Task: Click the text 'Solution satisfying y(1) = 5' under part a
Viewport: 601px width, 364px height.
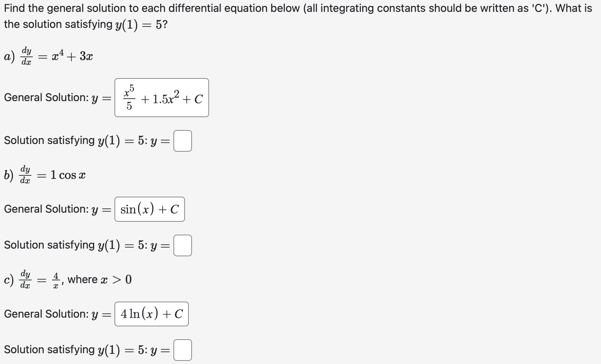Action: 84,140
